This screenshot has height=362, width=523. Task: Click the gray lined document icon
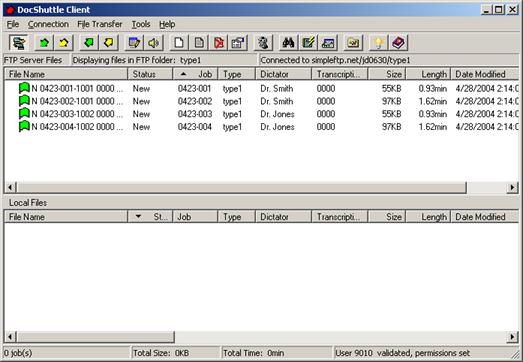point(199,43)
